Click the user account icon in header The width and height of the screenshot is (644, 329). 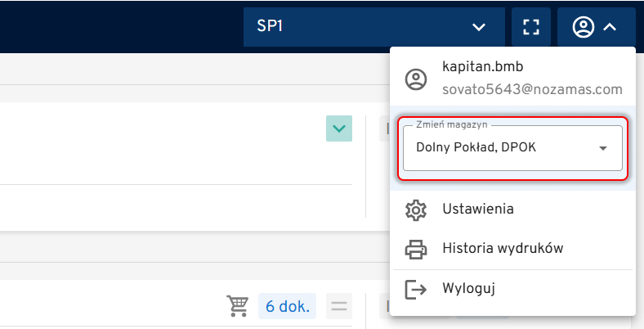pos(584,27)
